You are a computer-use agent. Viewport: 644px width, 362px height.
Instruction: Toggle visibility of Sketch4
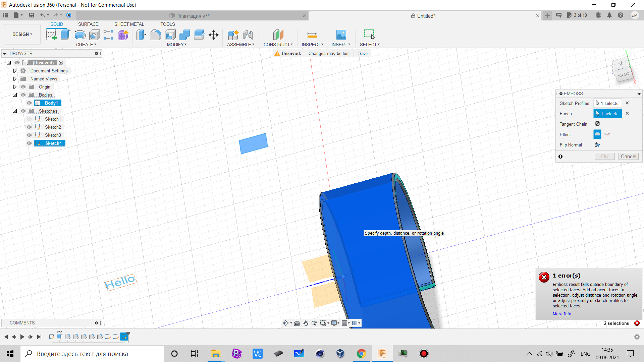point(29,143)
